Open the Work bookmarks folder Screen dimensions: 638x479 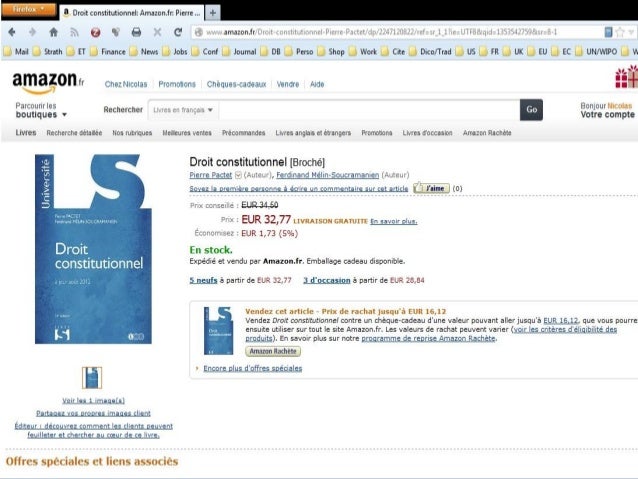pyautogui.click(x=363, y=52)
